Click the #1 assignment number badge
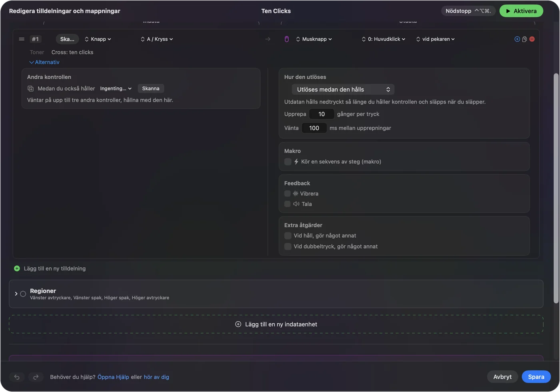Viewport: 560px width, 392px height. pyautogui.click(x=35, y=39)
